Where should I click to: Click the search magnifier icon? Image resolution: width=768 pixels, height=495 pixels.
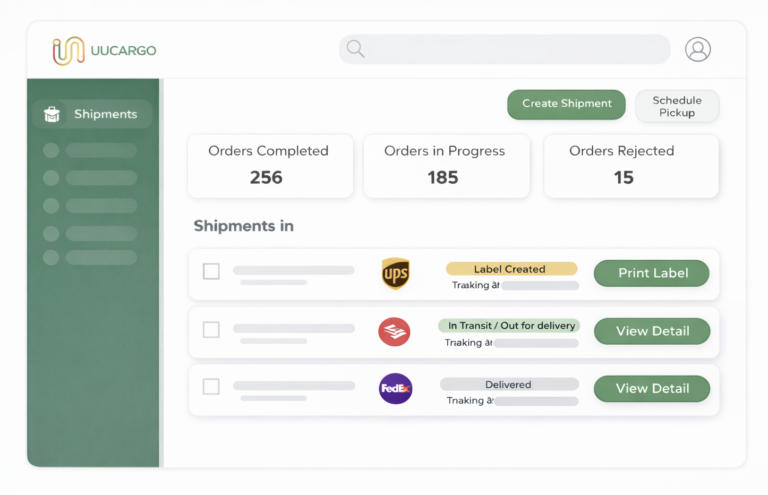(355, 49)
